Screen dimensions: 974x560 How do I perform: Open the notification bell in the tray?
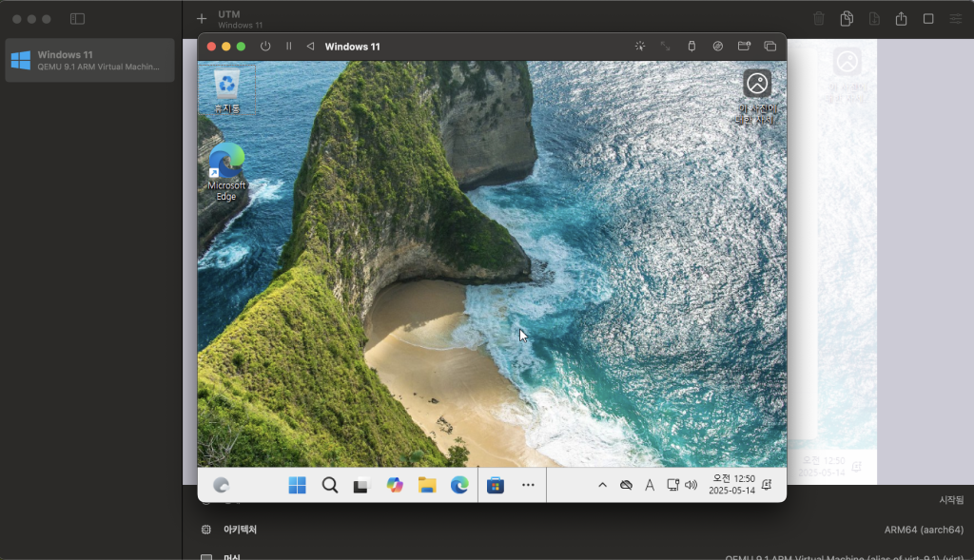coord(767,485)
